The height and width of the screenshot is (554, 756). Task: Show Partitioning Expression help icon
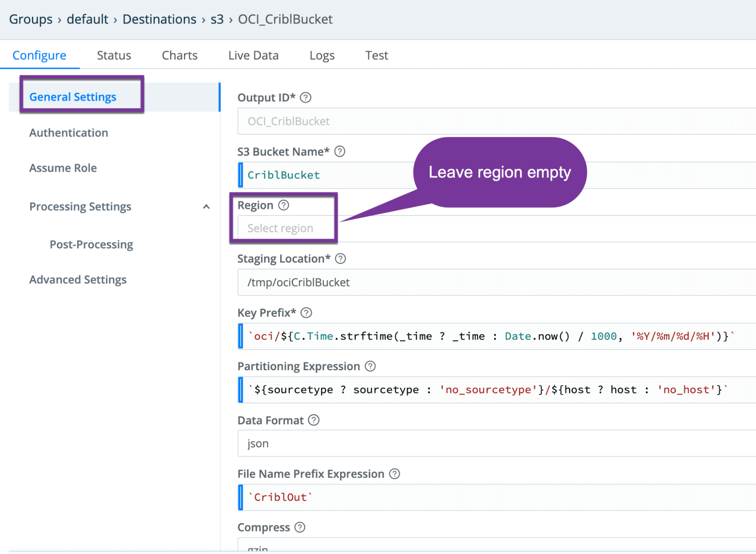tap(370, 366)
